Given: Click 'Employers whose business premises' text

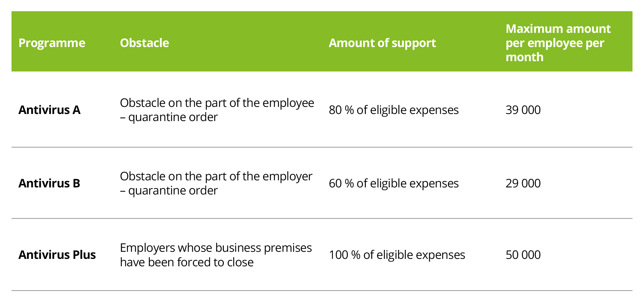Looking at the screenshot, I should click(216, 248).
